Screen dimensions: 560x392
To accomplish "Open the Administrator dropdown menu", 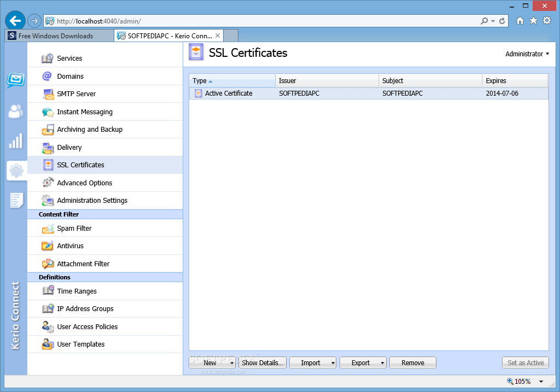I will (527, 54).
